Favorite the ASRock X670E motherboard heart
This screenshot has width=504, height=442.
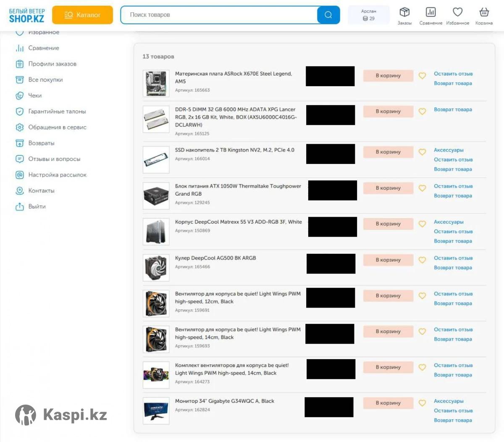point(422,76)
